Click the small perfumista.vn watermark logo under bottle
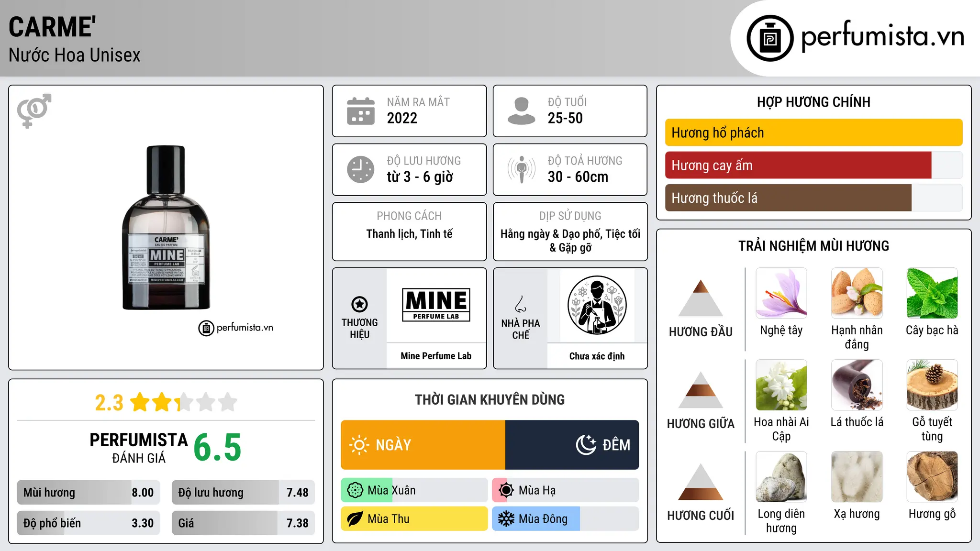980x551 pixels. coord(235,328)
